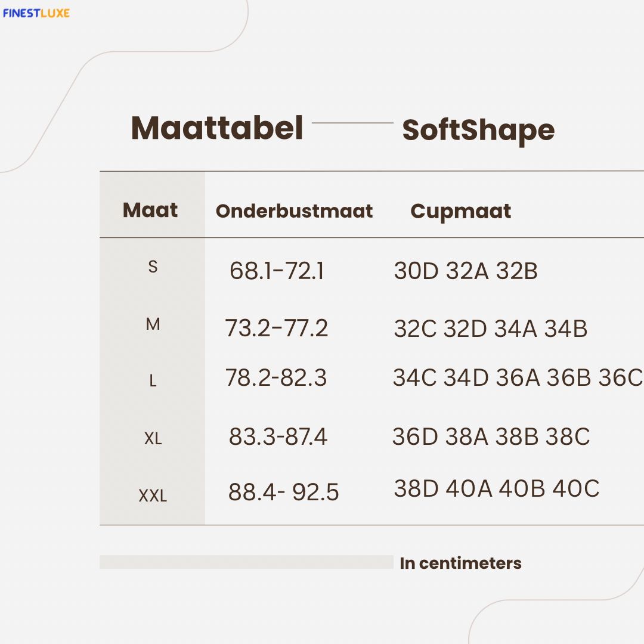644x644 pixels.
Task: Click cup sizes 30D 32A 32B
Action: (466, 271)
